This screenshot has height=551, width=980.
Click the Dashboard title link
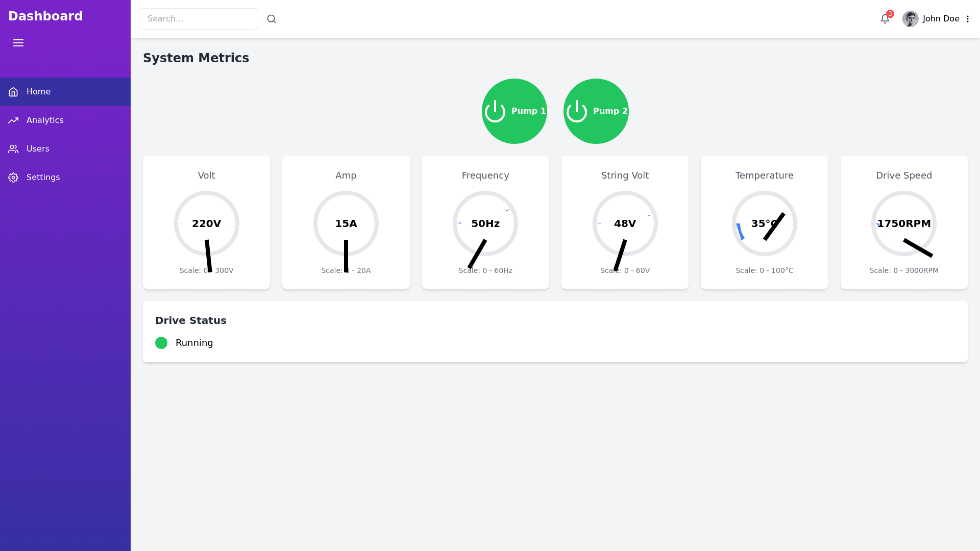tap(45, 16)
